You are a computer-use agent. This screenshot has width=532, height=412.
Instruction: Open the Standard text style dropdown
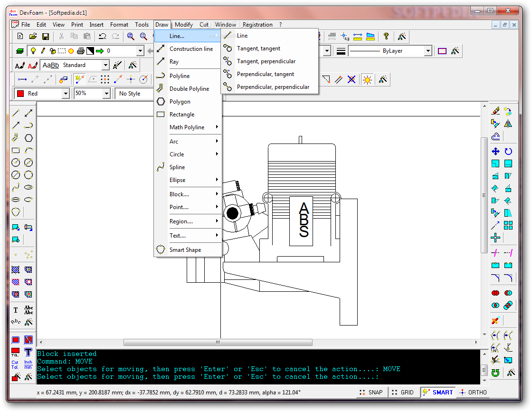[x=105, y=65]
